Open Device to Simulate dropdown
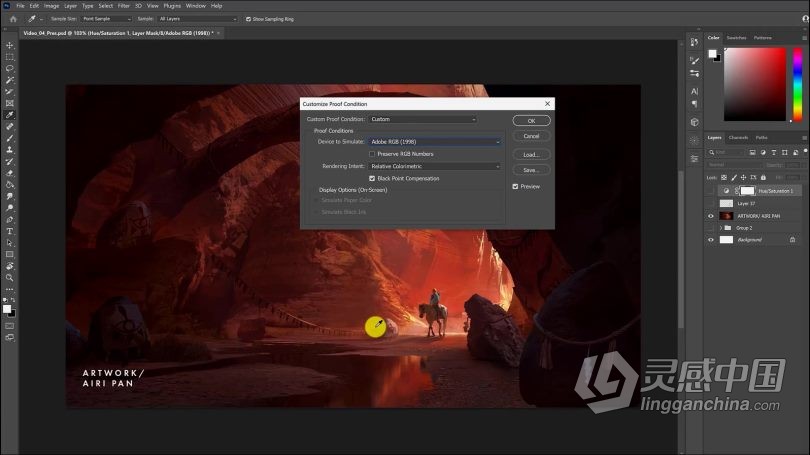 (434, 142)
